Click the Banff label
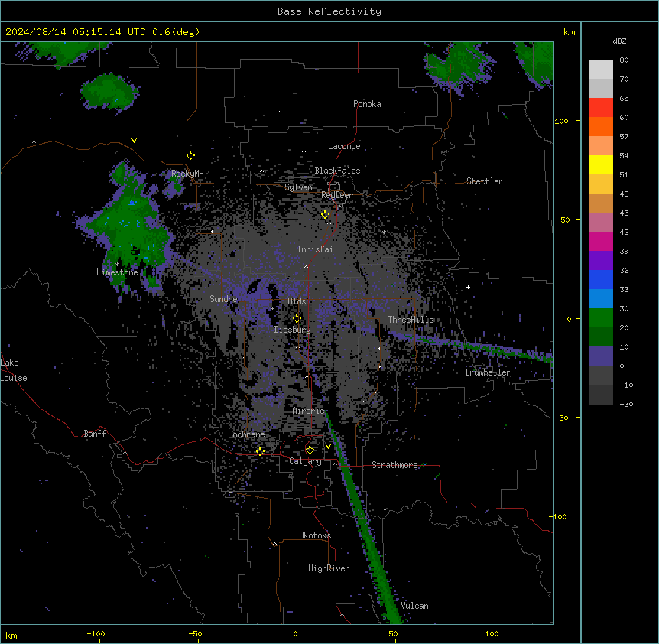The width and height of the screenshot is (659, 644). point(95,434)
